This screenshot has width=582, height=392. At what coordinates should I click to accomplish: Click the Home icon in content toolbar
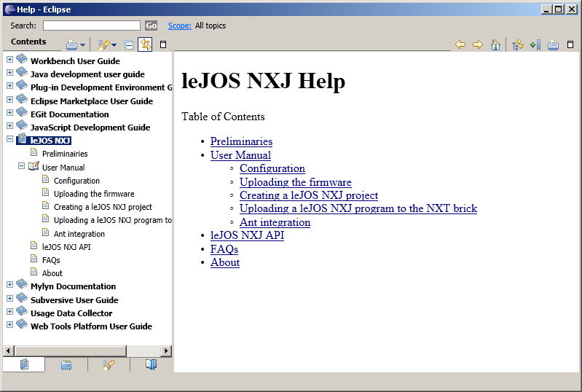495,45
